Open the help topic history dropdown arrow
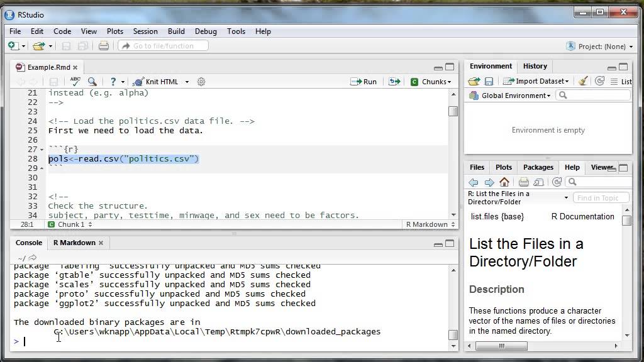The height and width of the screenshot is (362, 644). (566, 198)
